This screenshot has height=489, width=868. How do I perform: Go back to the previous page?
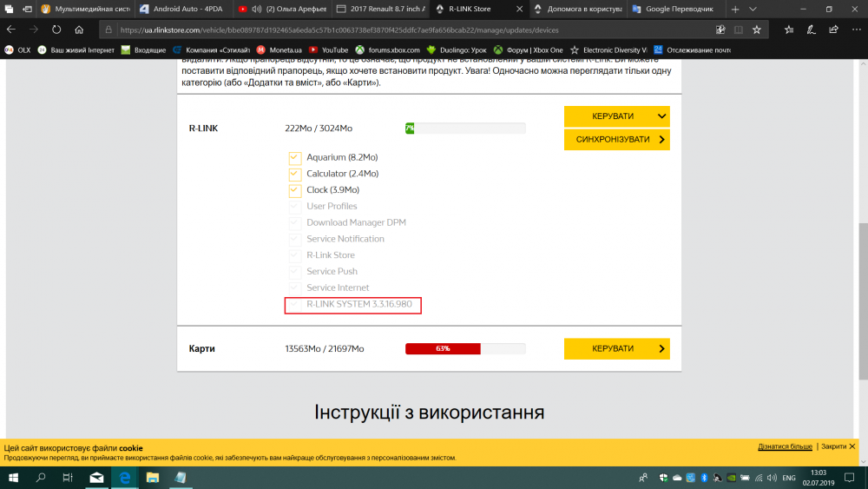(x=11, y=30)
